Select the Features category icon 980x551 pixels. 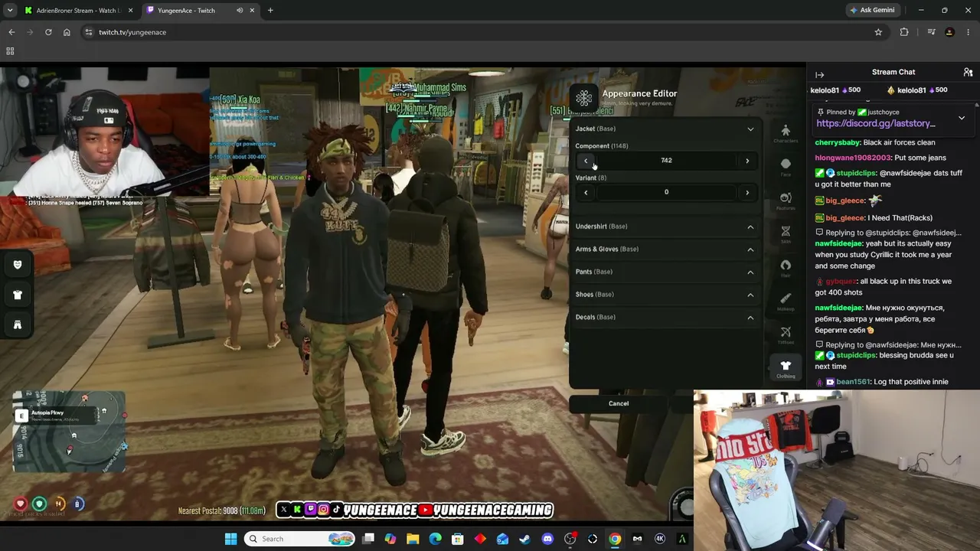point(786,201)
